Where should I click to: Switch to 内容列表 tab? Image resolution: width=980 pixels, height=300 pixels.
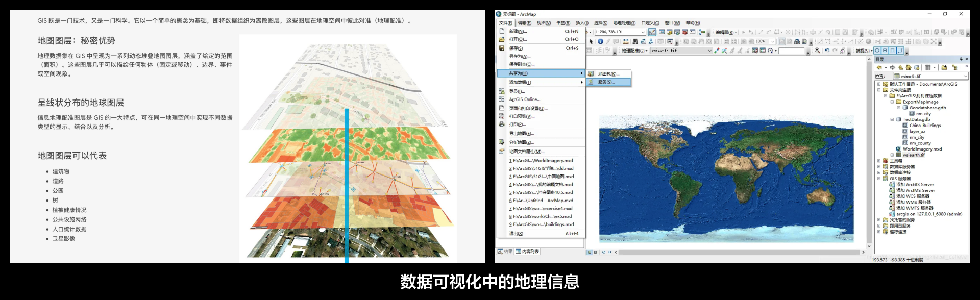tap(527, 252)
